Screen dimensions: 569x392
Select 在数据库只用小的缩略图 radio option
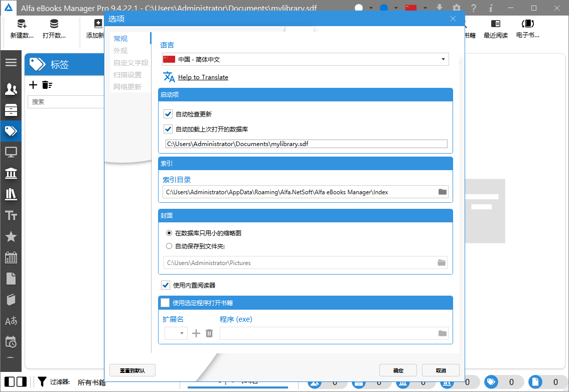(x=169, y=233)
